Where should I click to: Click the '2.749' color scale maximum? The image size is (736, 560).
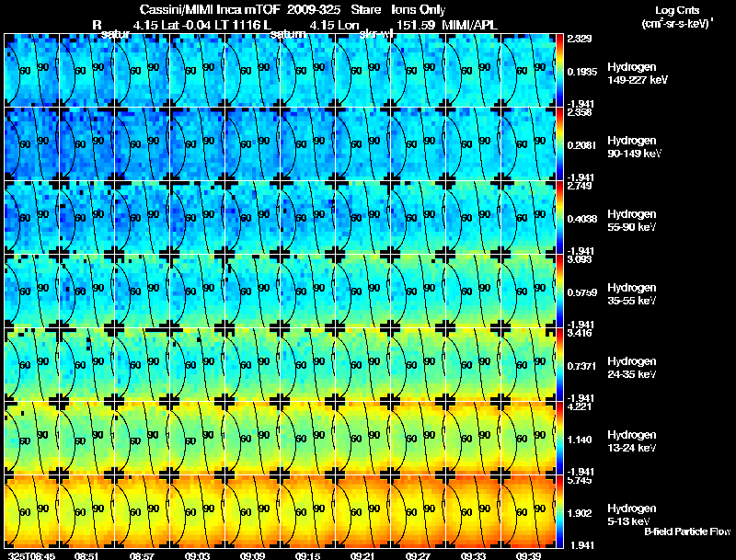coord(580,186)
